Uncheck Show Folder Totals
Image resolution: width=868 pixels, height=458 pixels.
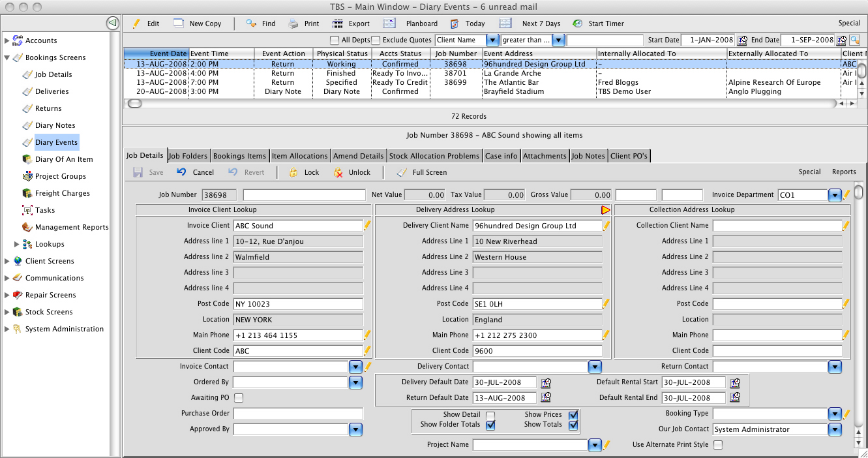pos(490,425)
